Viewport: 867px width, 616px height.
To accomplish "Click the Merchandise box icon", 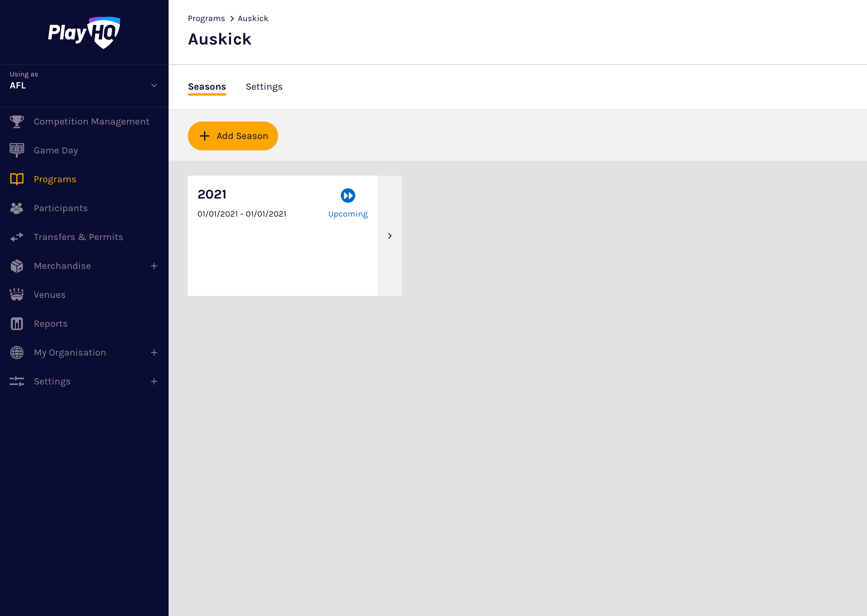I will point(17,266).
